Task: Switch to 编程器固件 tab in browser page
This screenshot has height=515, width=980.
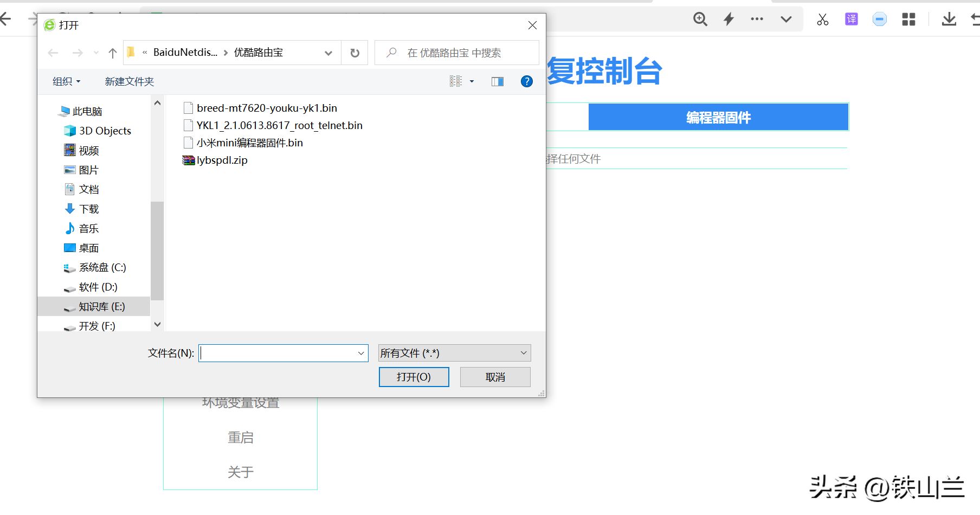Action: point(718,117)
